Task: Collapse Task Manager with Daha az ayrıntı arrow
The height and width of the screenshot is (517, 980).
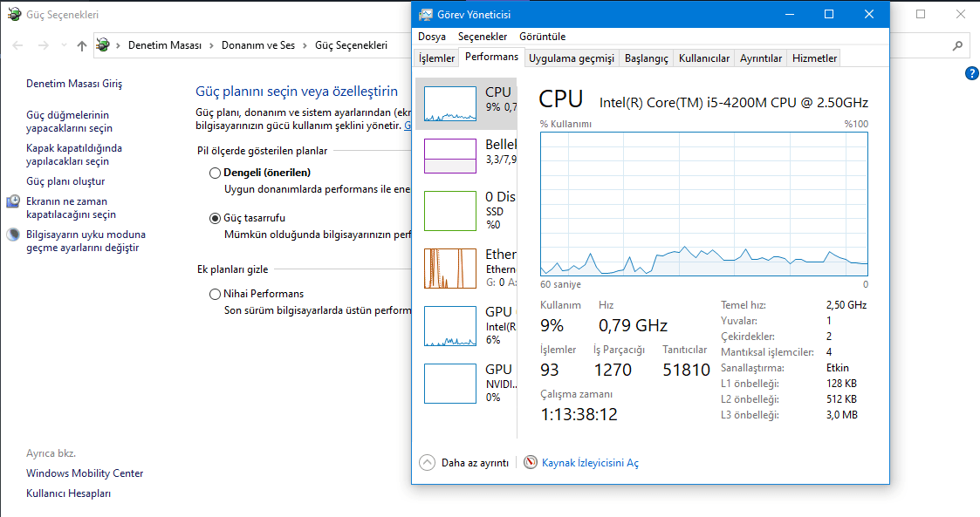Action: click(427, 463)
